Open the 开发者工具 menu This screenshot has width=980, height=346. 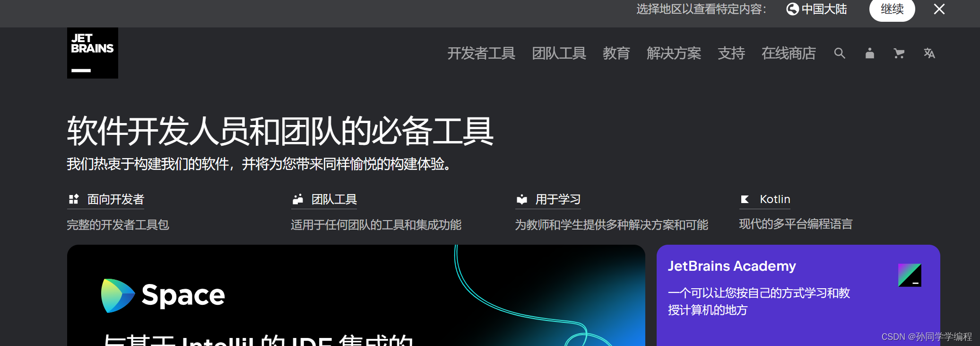click(x=481, y=53)
